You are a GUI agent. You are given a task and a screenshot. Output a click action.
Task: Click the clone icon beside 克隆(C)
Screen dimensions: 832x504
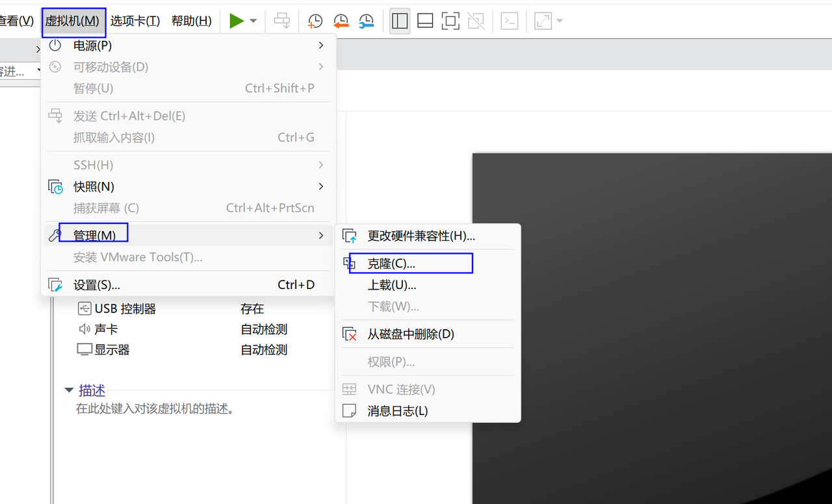[350, 264]
